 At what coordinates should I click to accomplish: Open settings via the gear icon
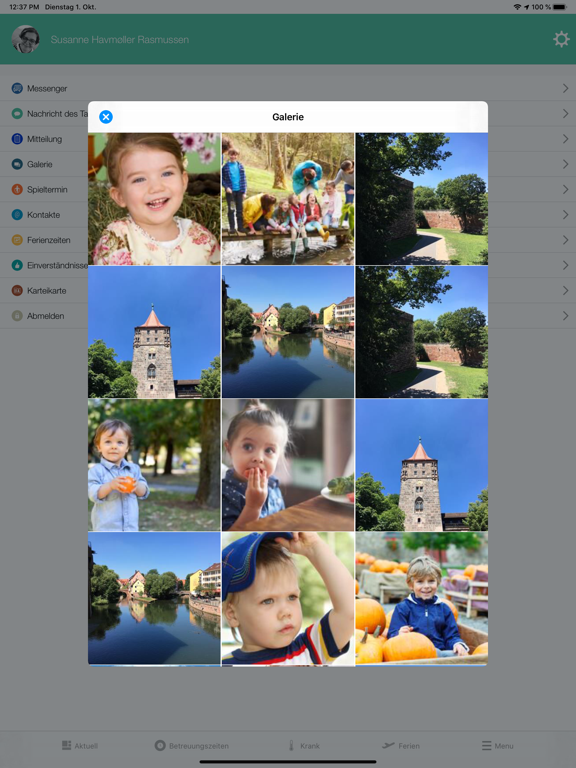[561, 39]
